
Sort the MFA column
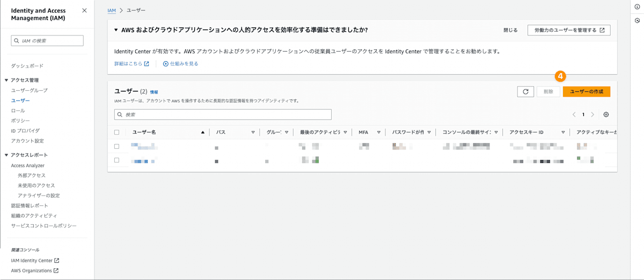pos(378,132)
